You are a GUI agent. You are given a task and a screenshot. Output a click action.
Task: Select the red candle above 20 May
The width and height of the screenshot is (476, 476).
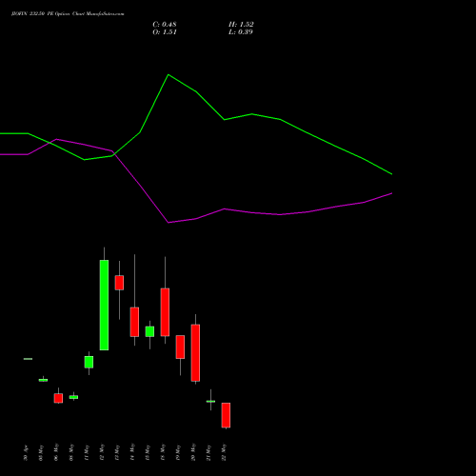coord(195,352)
